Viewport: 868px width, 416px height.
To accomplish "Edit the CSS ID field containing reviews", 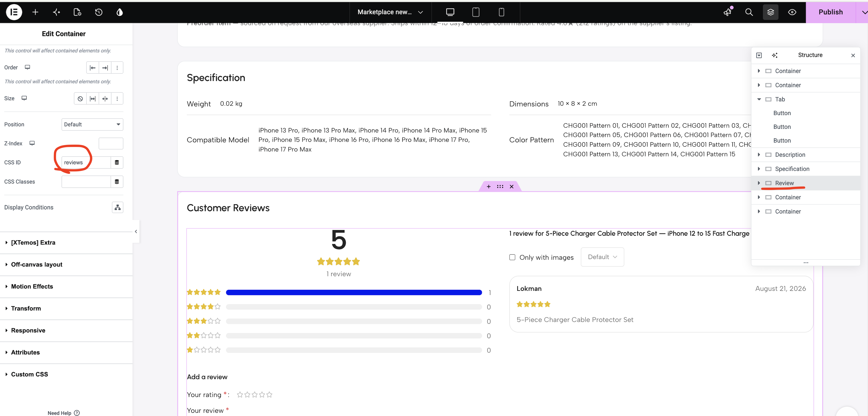I will 86,162.
